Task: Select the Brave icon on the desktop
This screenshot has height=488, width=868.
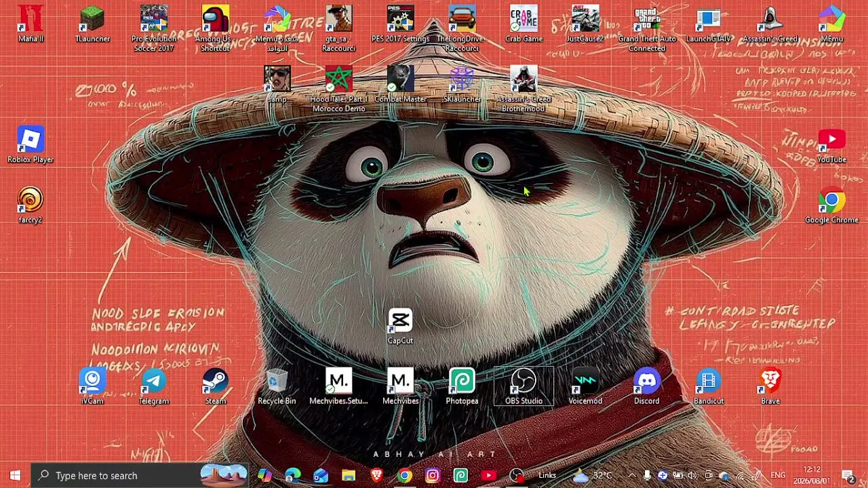Action: coord(770,386)
